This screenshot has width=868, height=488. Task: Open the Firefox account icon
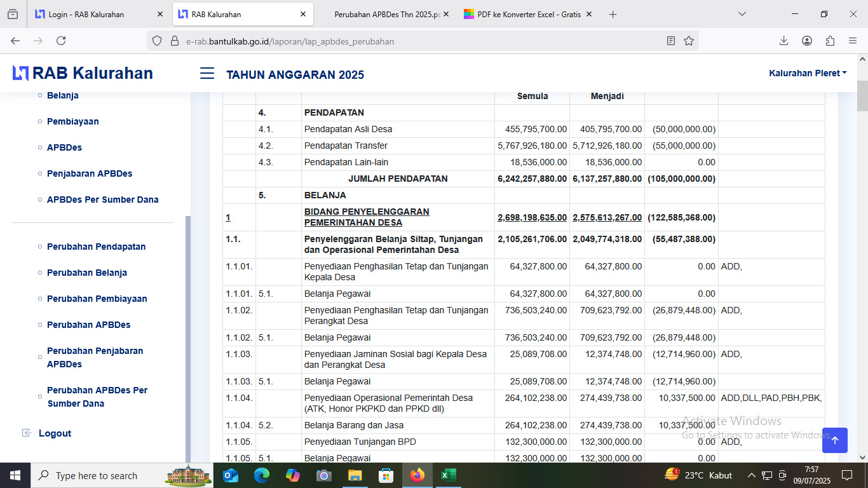coord(807,41)
